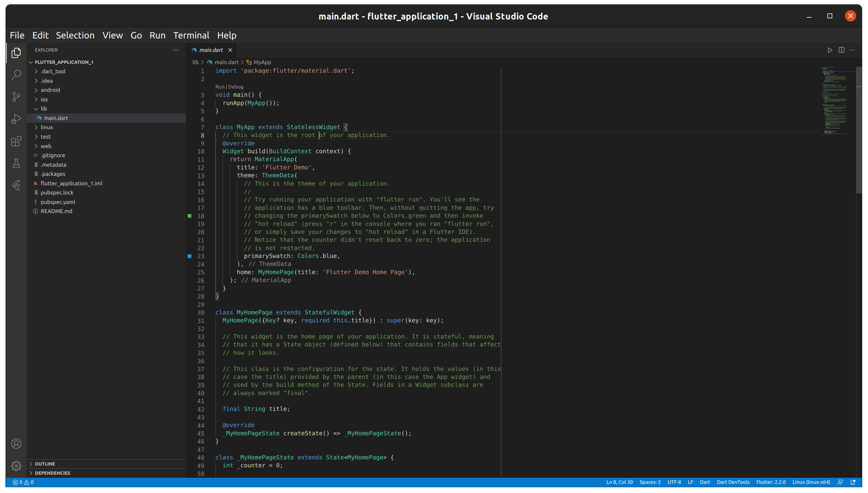This screenshot has width=868, height=493.
Task: Split the editor using the split icon
Action: pyautogui.click(x=841, y=50)
